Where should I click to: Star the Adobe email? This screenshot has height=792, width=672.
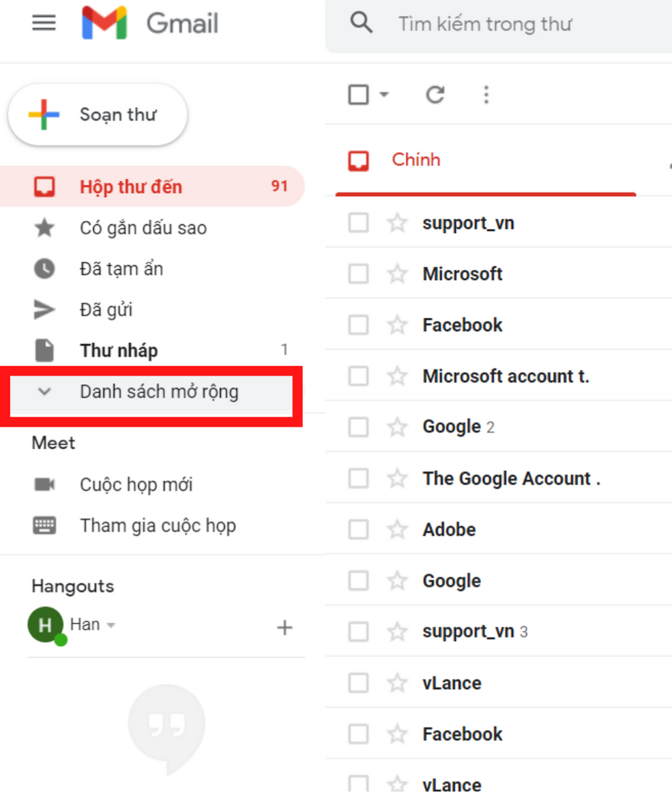(397, 529)
